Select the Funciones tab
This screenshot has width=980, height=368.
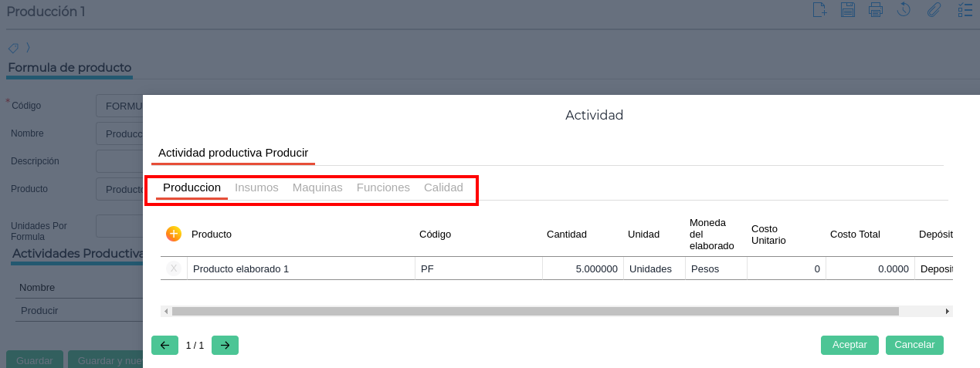point(383,187)
